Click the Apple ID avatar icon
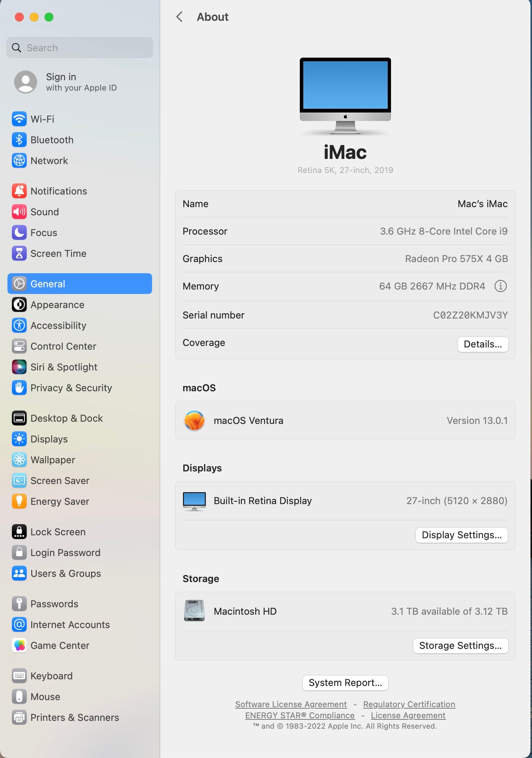Screen dimensions: 532x758 coord(26,82)
